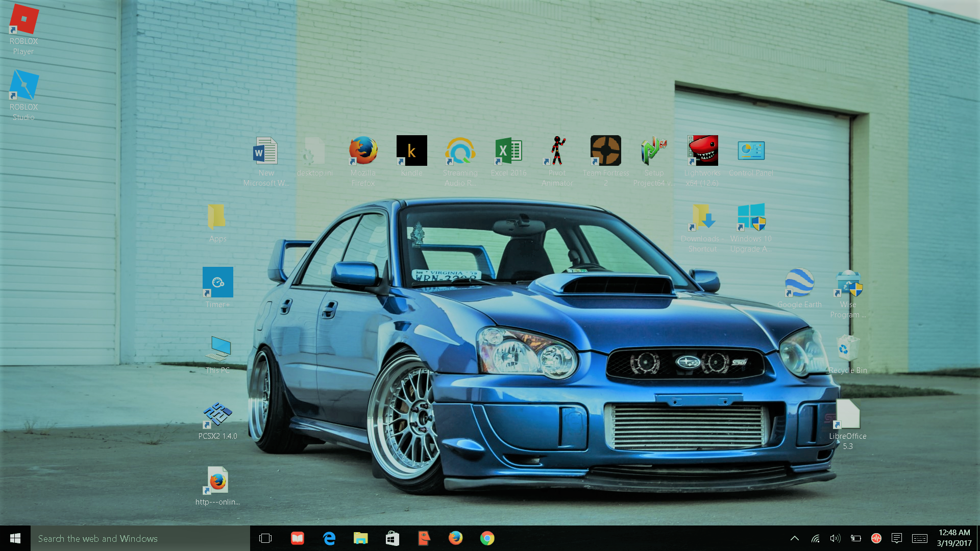Check battery status in system tray

point(856,538)
